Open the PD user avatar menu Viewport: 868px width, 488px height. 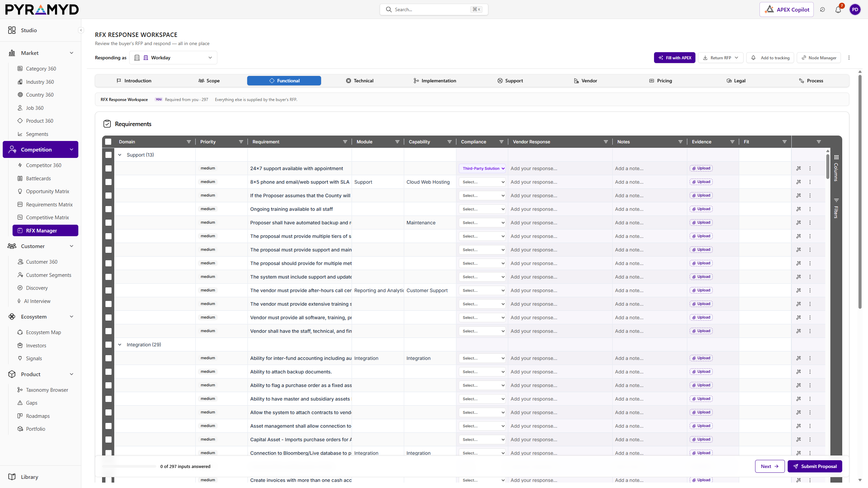855,9
